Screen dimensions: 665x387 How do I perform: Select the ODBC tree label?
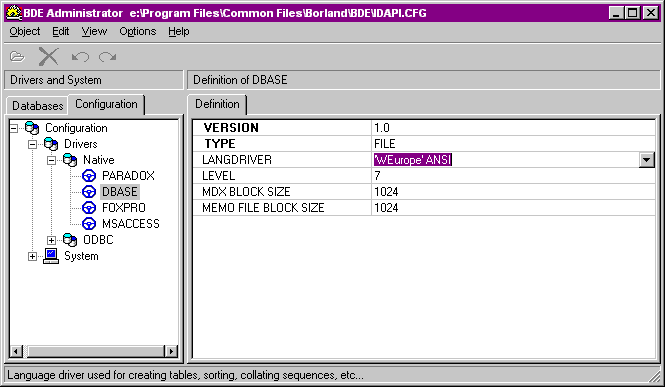[98, 240]
